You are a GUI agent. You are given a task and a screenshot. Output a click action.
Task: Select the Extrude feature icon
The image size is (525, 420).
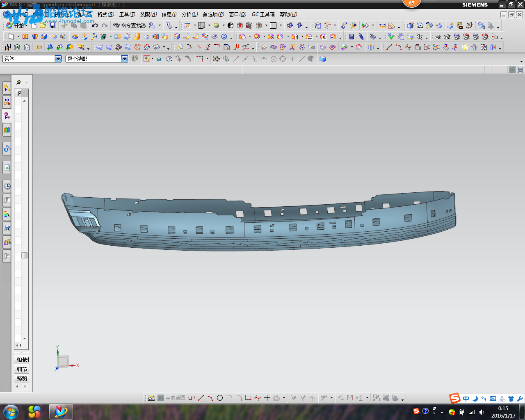point(25,37)
